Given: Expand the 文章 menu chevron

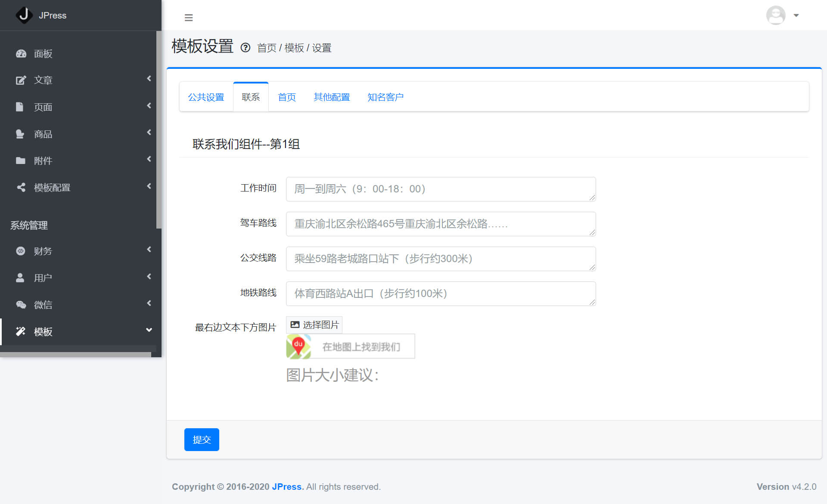Looking at the screenshot, I should click(x=149, y=79).
